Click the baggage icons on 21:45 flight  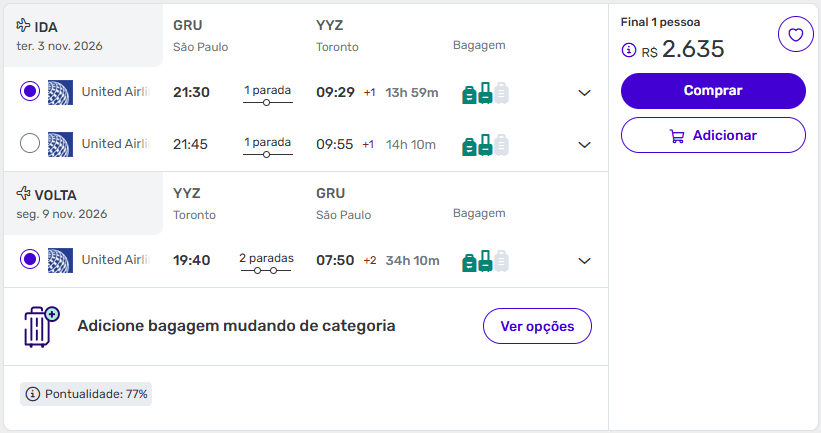pos(485,145)
